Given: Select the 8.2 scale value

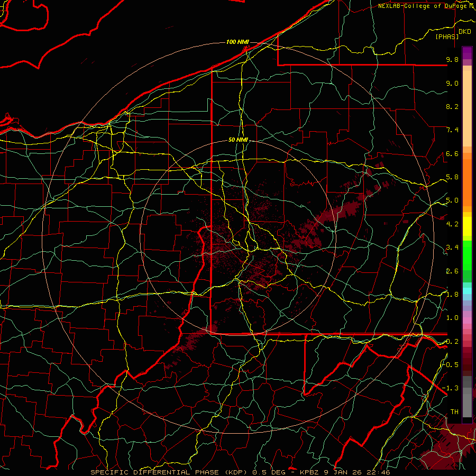Looking at the screenshot, I should pyautogui.click(x=452, y=106).
